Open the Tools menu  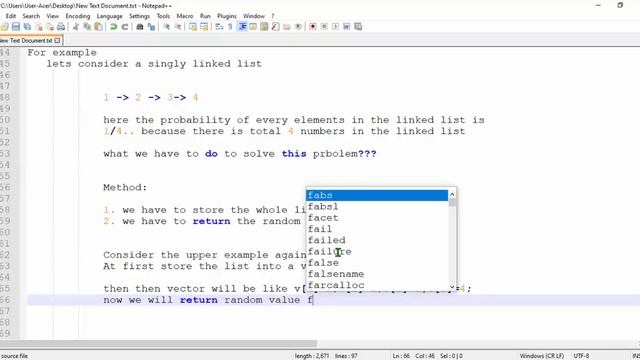[163, 16]
